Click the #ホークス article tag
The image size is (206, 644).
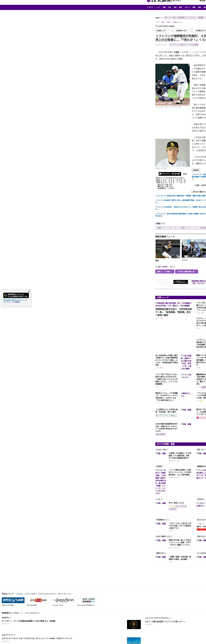173,45
